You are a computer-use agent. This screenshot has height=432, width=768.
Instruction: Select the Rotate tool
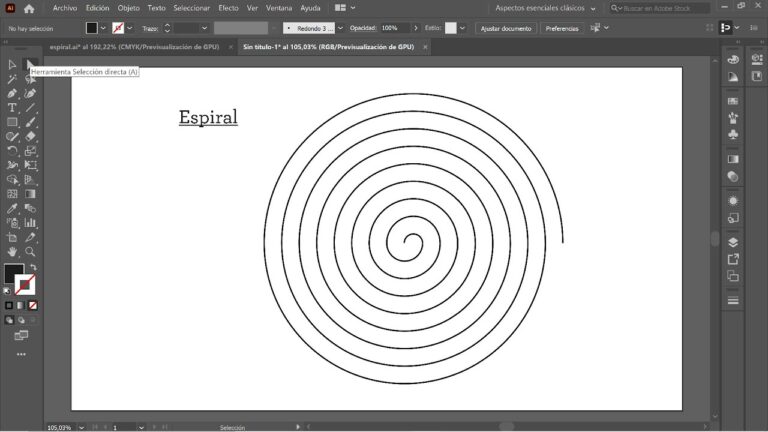click(12, 151)
